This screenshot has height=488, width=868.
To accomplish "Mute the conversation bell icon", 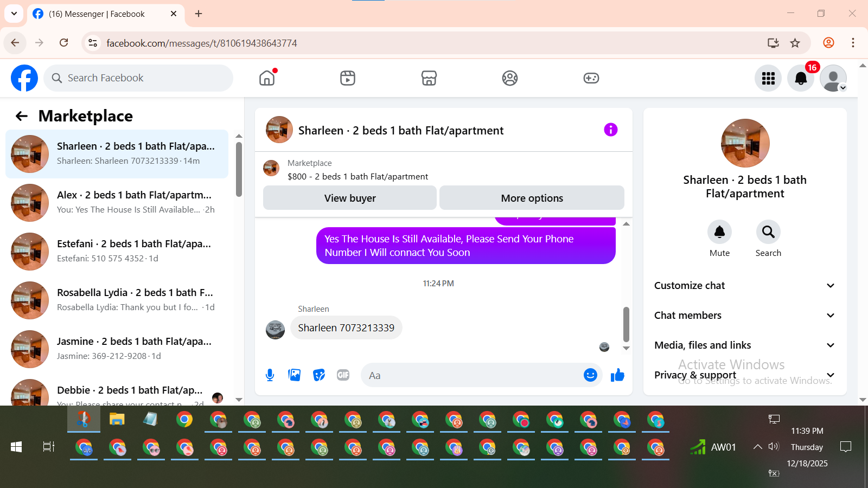I will click(719, 232).
